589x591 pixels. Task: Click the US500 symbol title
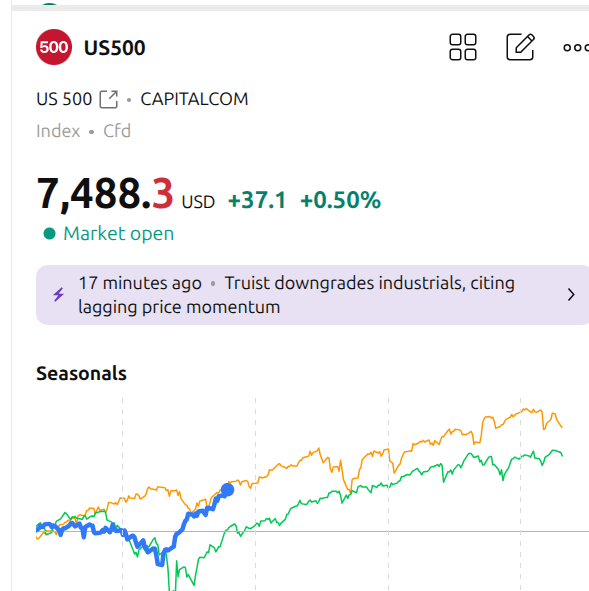tap(115, 48)
